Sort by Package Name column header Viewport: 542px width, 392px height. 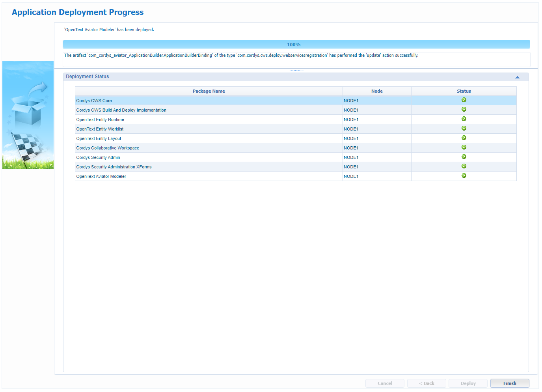pos(209,91)
